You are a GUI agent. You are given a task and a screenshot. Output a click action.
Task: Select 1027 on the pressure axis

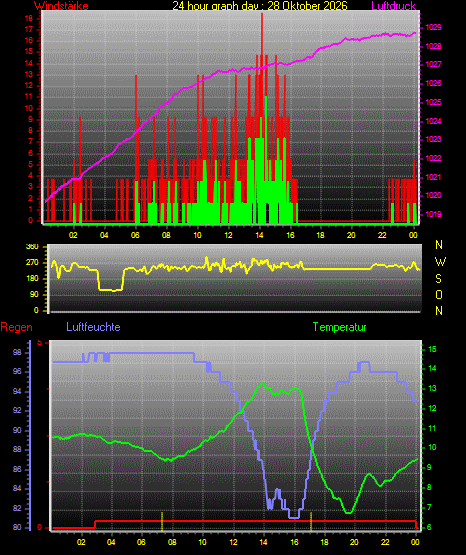(433, 64)
